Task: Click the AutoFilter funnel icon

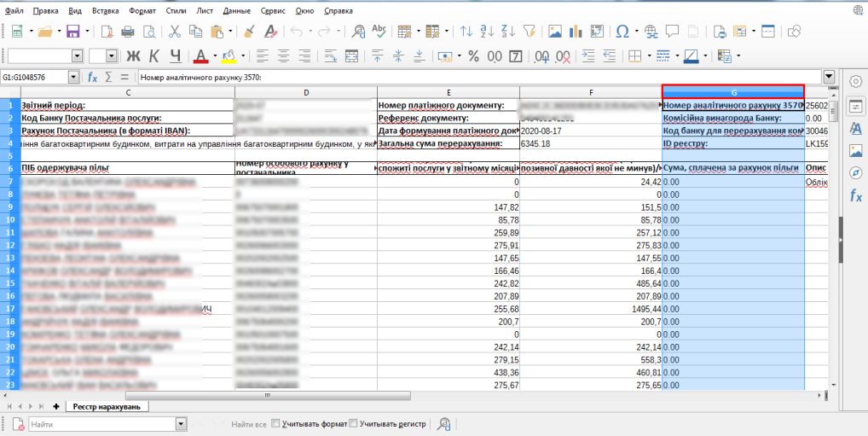Action: (x=529, y=32)
